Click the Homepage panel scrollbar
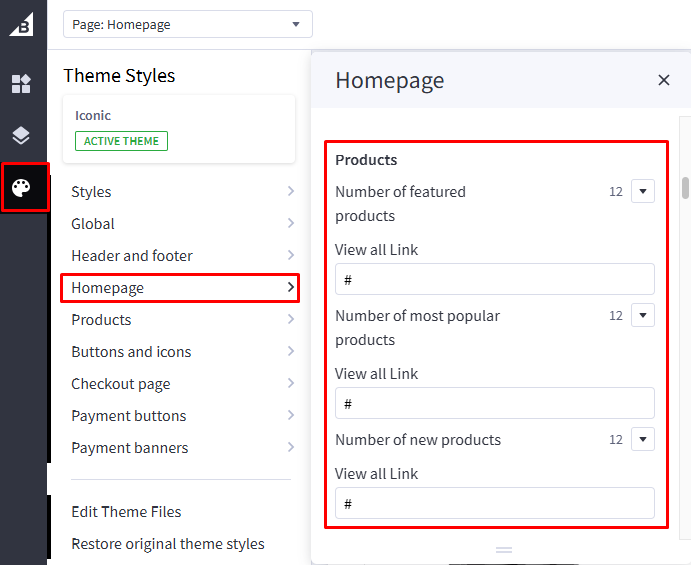The height and width of the screenshot is (565, 691). (685, 188)
